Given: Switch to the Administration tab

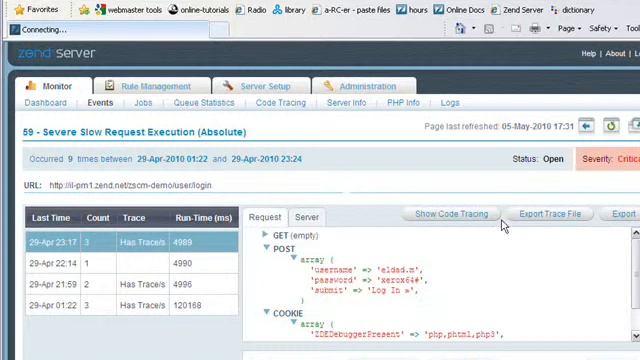Looking at the screenshot, I should tap(364, 86).
